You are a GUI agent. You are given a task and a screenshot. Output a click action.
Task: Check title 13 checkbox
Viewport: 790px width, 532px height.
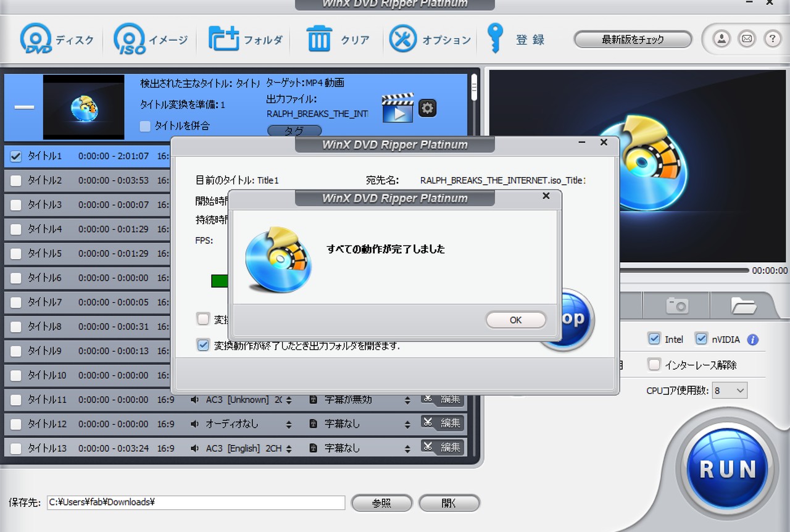pyautogui.click(x=16, y=449)
